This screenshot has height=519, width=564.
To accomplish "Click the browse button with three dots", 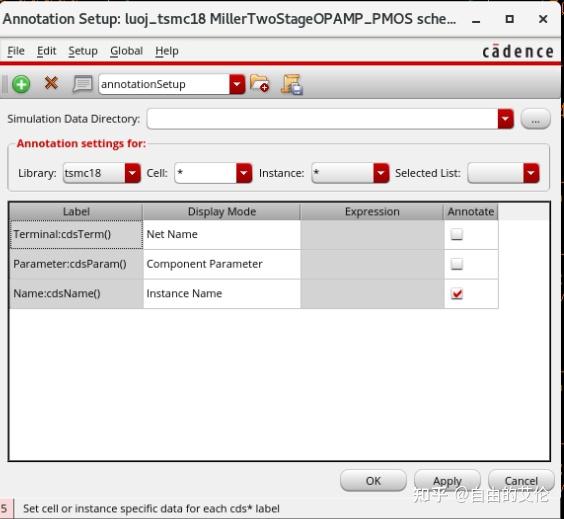I will [x=535, y=119].
